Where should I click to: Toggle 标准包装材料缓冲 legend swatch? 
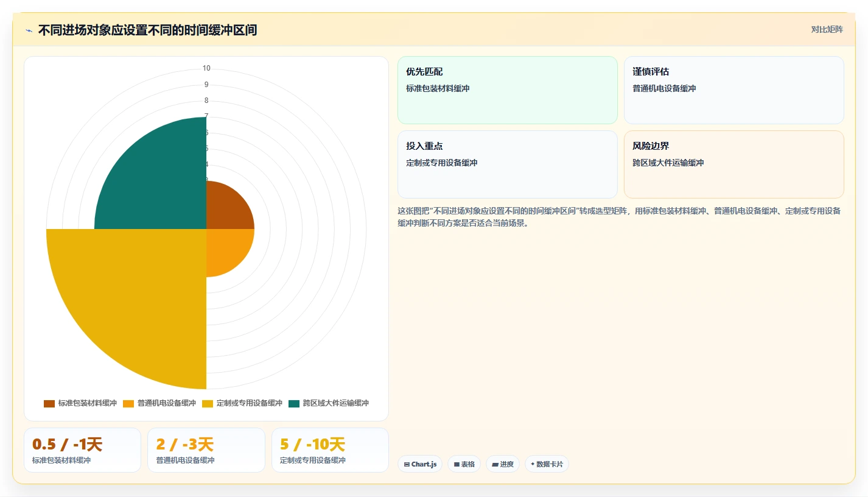click(49, 403)
